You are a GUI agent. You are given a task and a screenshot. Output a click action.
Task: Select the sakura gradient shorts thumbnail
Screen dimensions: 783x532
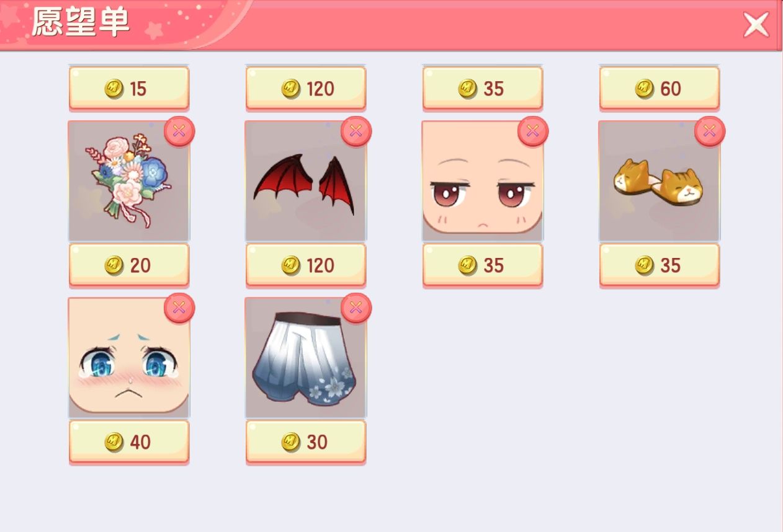[x=306, y=358]
